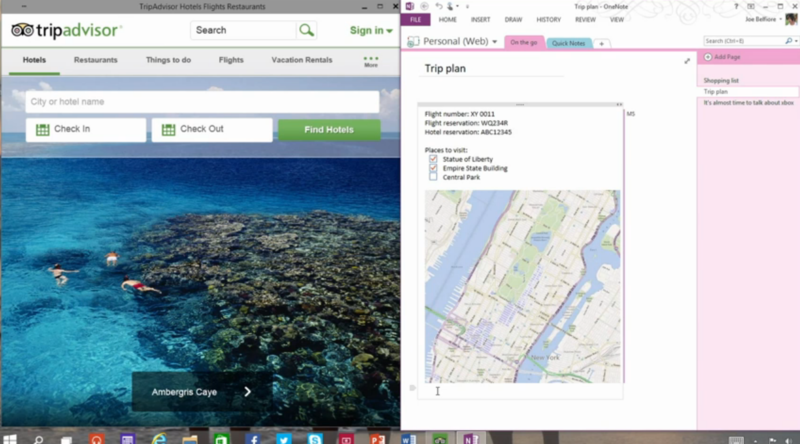
Task: Click the OneNote back navigation arrow
Action: click(x=424, y=6)
